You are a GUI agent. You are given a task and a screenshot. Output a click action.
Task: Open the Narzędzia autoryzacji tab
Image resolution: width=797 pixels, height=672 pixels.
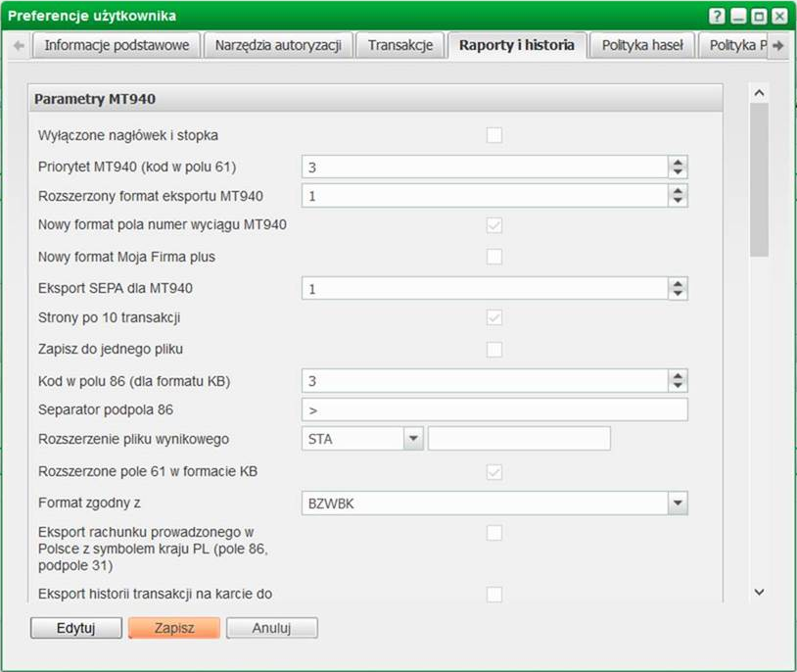277,46
